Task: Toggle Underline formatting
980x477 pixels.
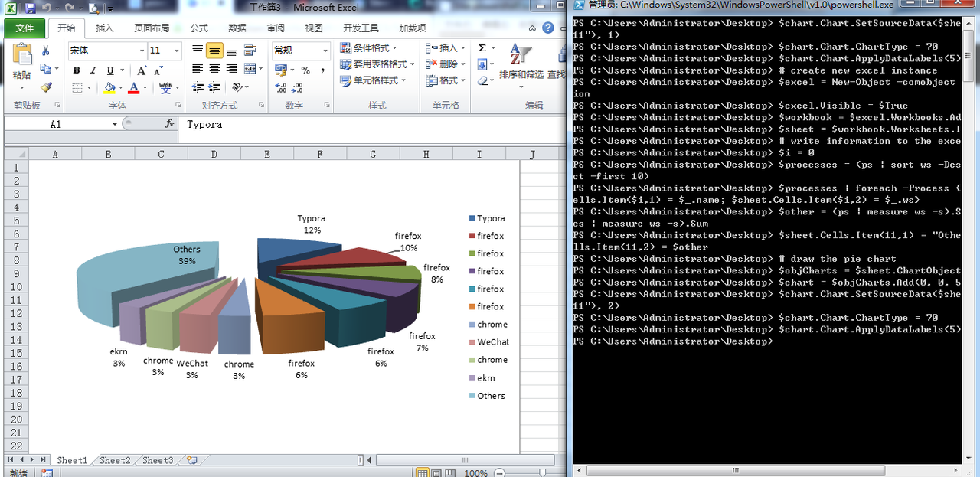Action: pos(109,70)
